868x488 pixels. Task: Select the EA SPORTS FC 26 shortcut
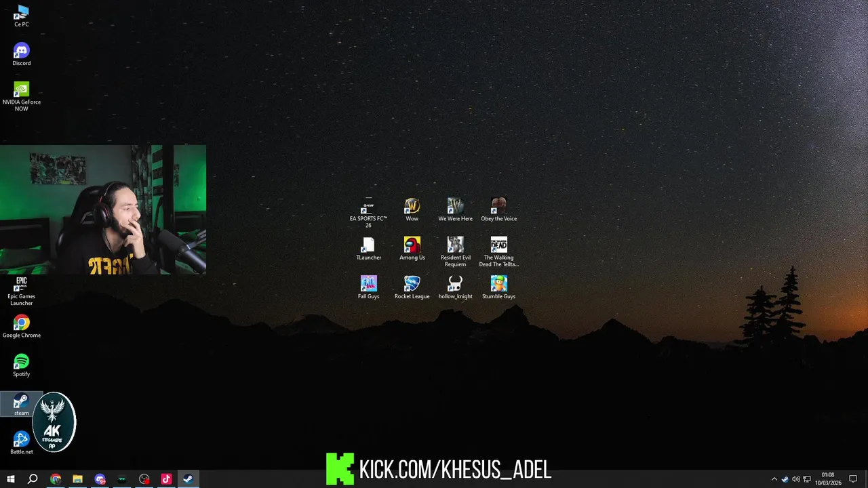[368, 213]
